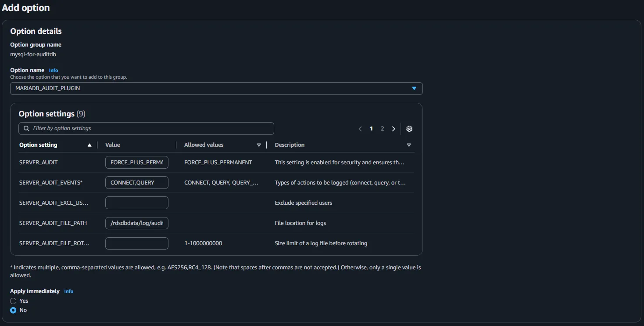Open Info link beside Apply immediately
644x326 pixels.
point(69,291)
